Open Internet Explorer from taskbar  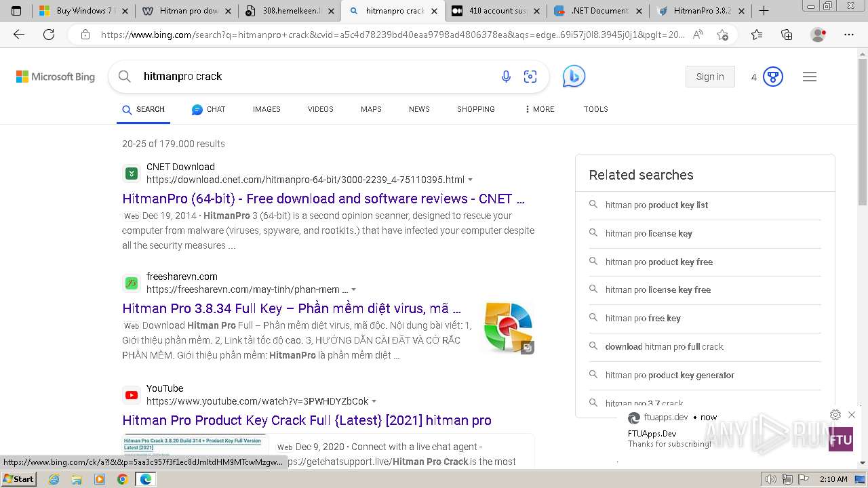[54, 479]
